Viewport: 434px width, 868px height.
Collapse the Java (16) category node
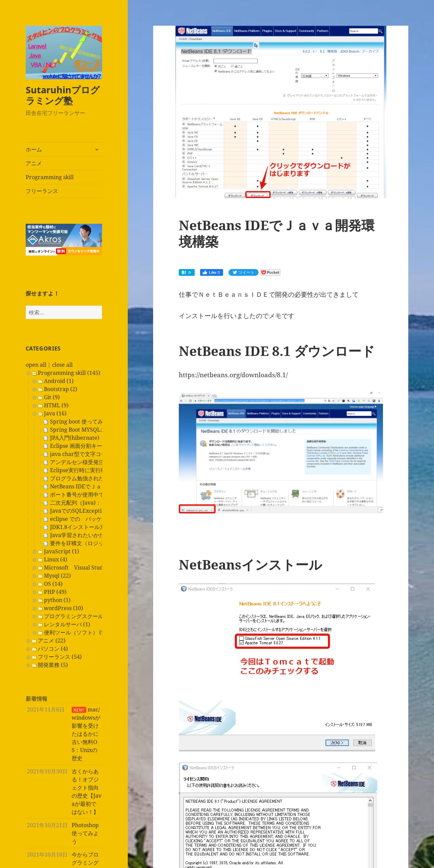tap(34, 414)
